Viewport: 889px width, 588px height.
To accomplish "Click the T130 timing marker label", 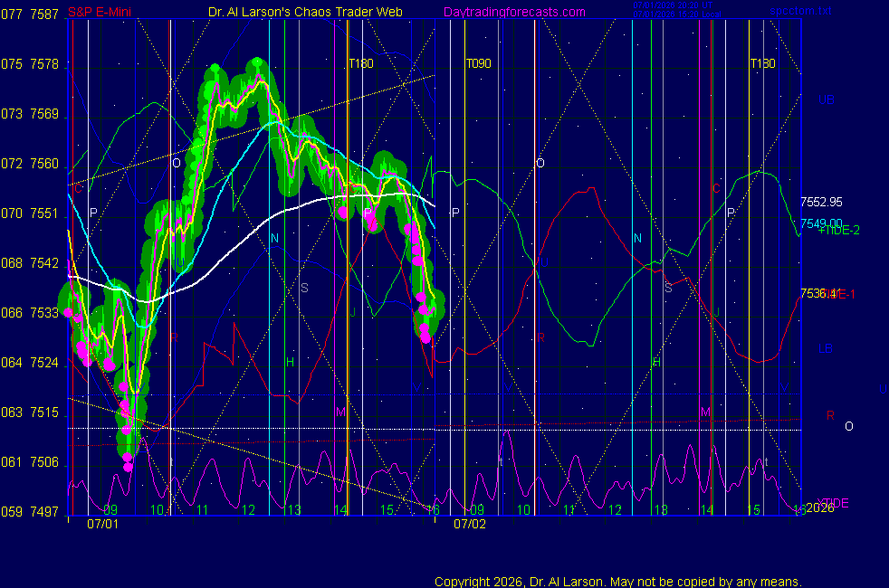I will (762, 63).
